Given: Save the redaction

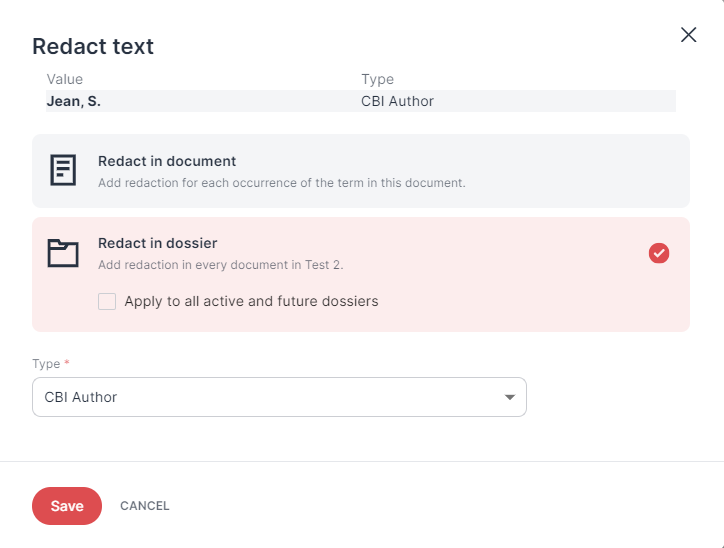Looking at the screenshot, I should [x=67, y=506].
